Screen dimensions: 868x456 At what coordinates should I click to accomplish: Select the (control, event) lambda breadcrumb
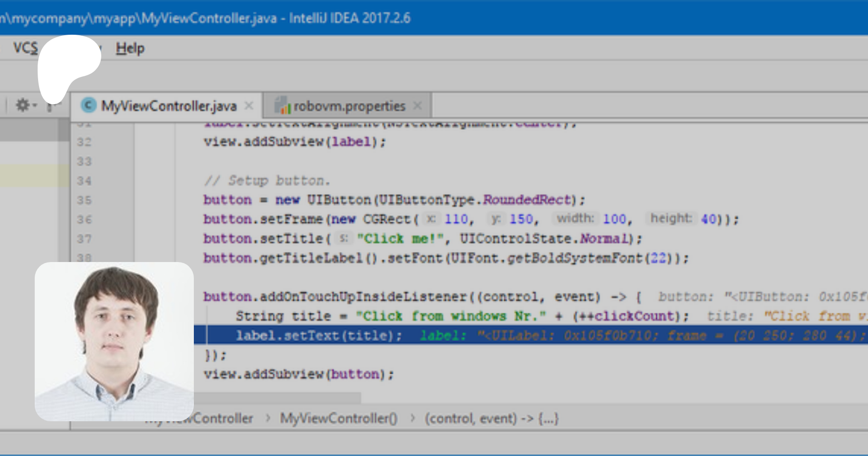point(491,418)
